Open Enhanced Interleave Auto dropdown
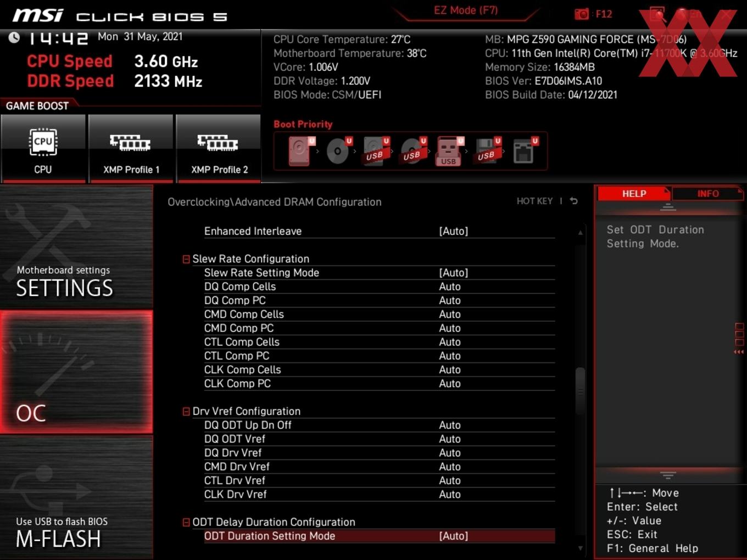 tap(453, 231)
